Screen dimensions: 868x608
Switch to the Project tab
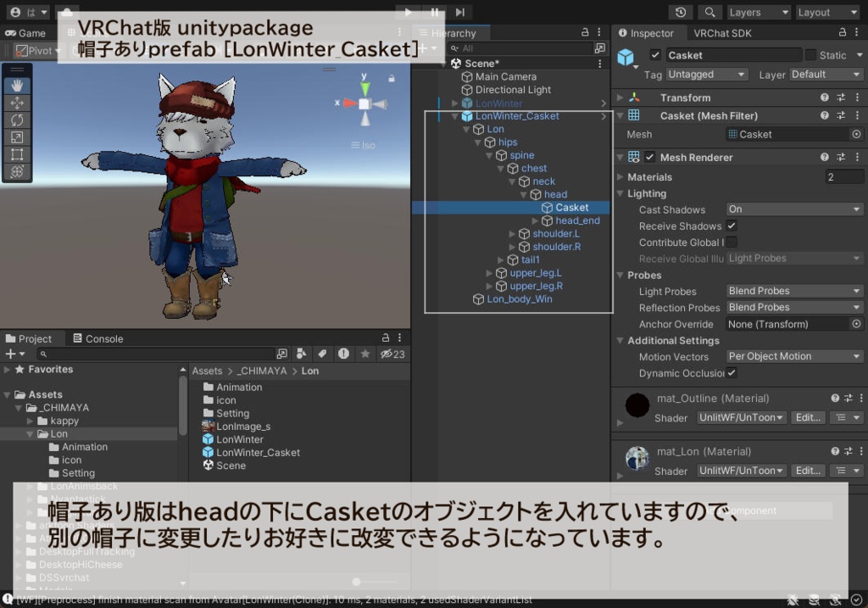(28, 338)
